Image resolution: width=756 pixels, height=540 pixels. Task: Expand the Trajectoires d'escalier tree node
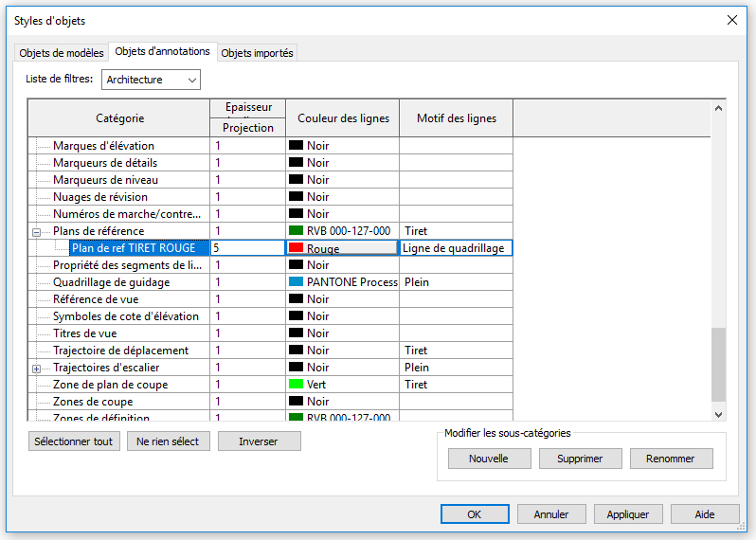[x=37, y=368]
